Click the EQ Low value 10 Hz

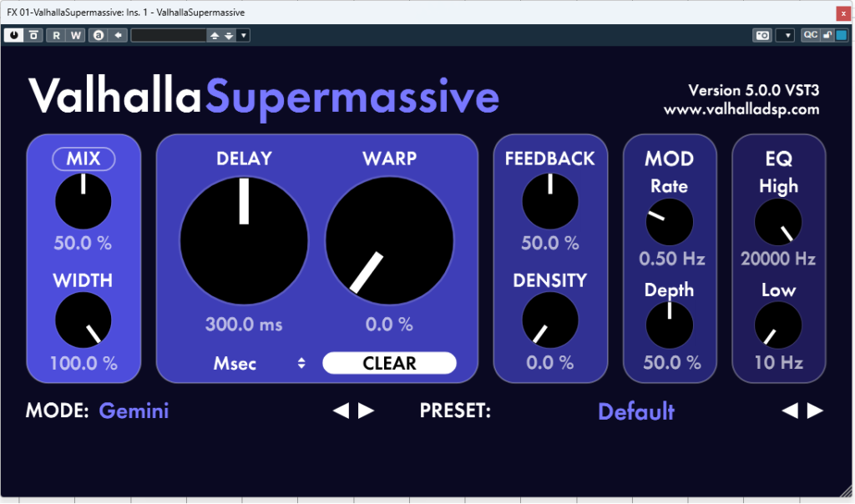point(779,363)
